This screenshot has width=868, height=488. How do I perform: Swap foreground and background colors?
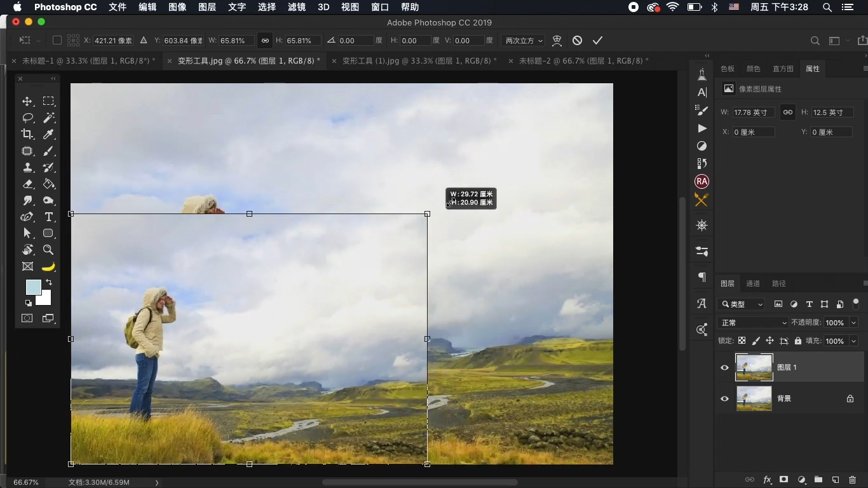[49, 282]
